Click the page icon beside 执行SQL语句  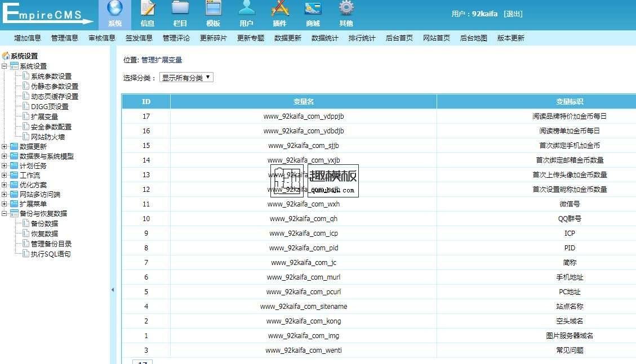coord(26,254)
